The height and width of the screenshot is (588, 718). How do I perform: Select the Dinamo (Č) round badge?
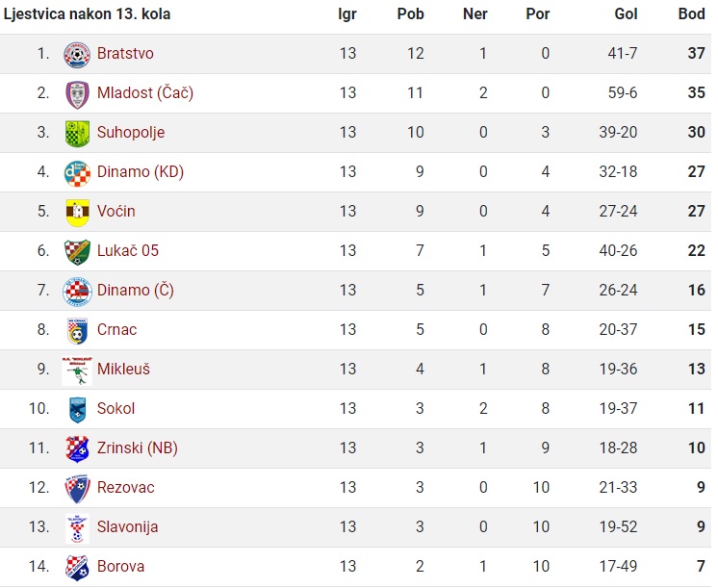(x=77, y=292)
